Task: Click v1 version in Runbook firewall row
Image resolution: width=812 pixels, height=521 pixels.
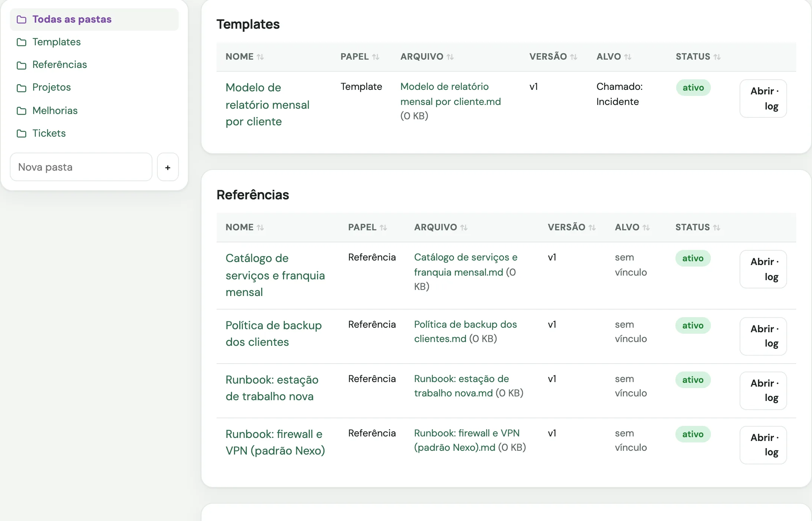Action: click(x=552, y=433)
